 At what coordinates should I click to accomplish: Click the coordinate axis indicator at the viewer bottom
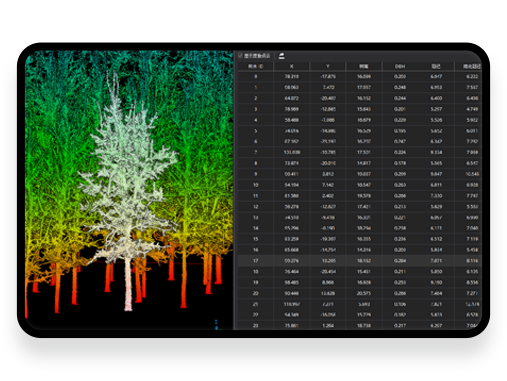tap(216, 325)
